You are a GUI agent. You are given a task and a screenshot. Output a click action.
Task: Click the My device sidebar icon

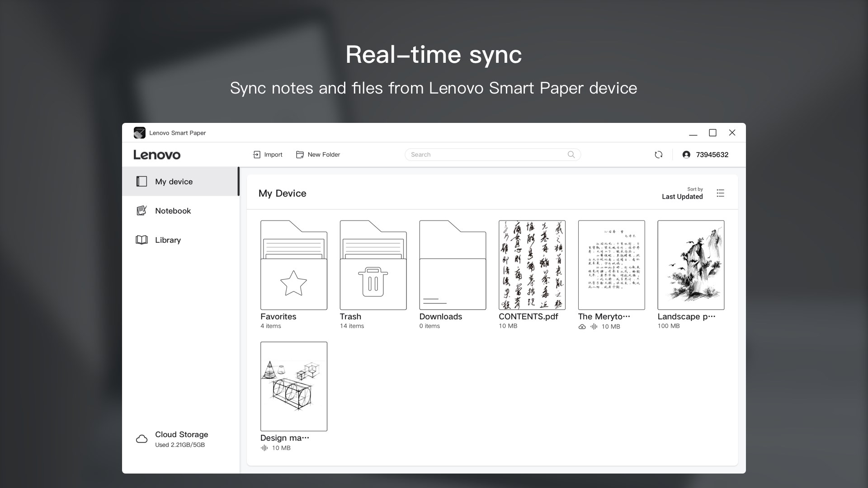click(142, 181)
